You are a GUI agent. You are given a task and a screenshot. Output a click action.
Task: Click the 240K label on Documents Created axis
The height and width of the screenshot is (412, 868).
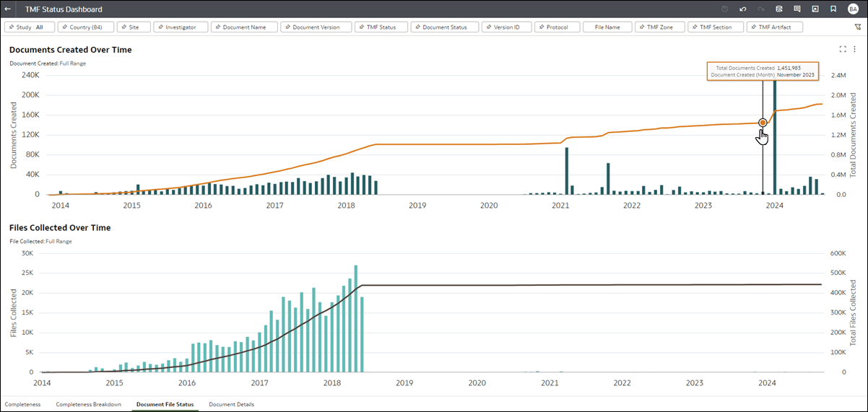tap(30, 75)
